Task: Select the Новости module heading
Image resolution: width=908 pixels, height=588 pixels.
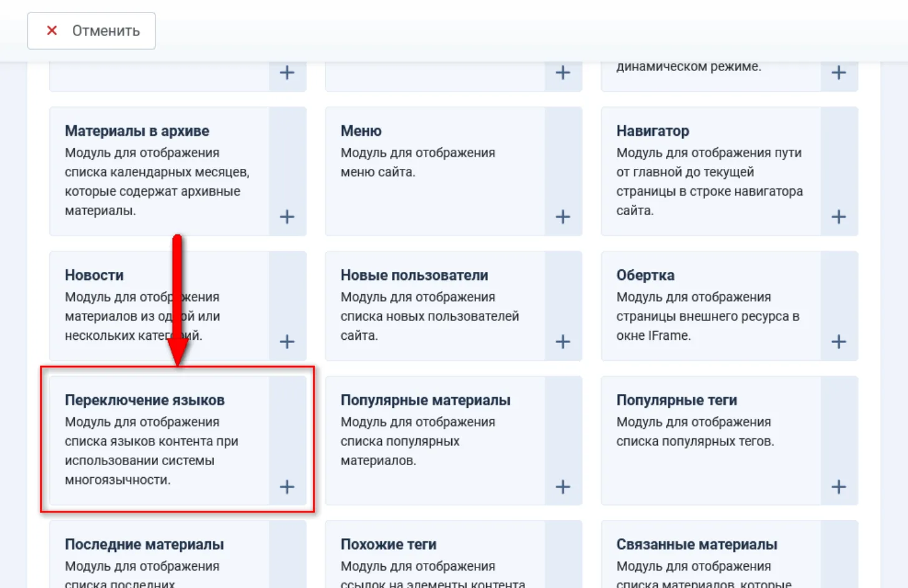Action: [94, 275]
